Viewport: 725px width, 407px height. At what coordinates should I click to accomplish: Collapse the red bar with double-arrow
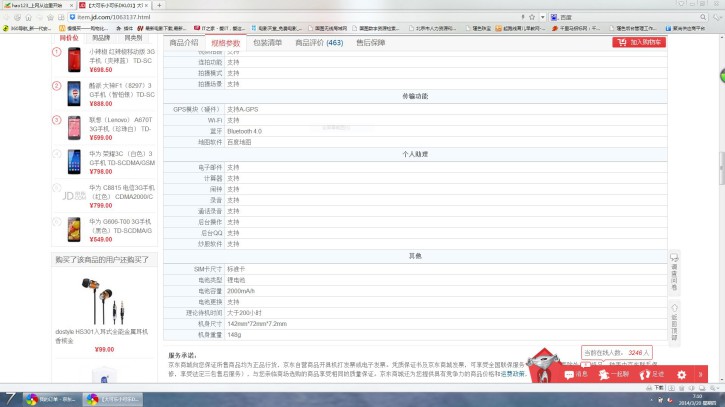click(700, 375)
